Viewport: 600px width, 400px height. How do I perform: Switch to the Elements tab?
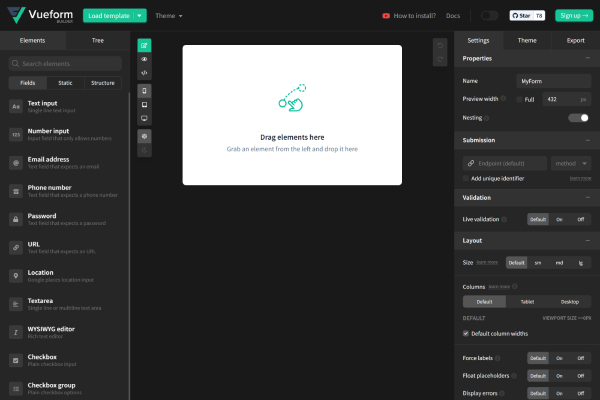coord(33,40)
